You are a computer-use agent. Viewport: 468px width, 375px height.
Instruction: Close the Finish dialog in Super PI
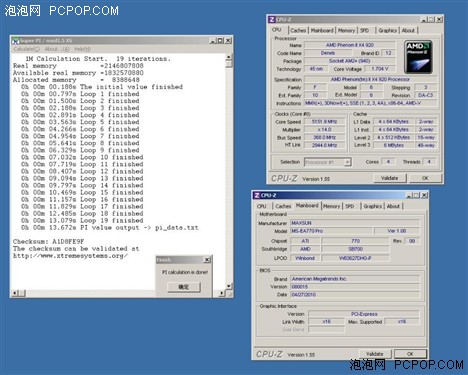pos(207,260)
